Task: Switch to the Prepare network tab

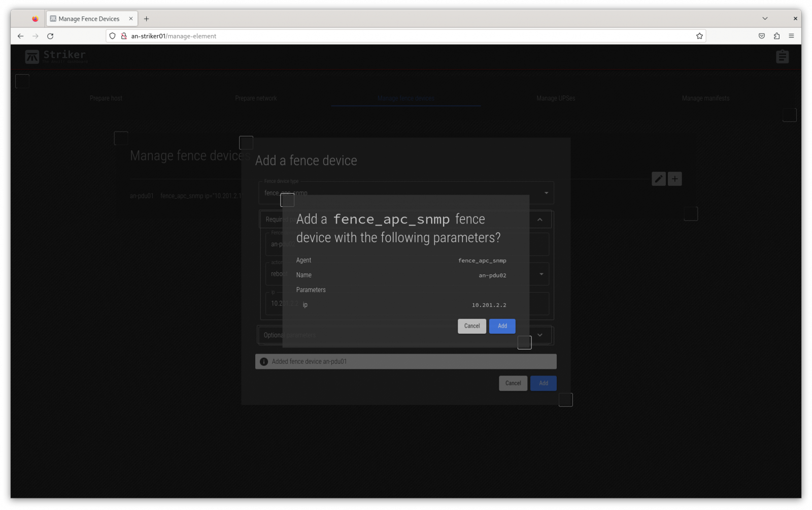Action: pyautogui.click(x=256, y=99)
